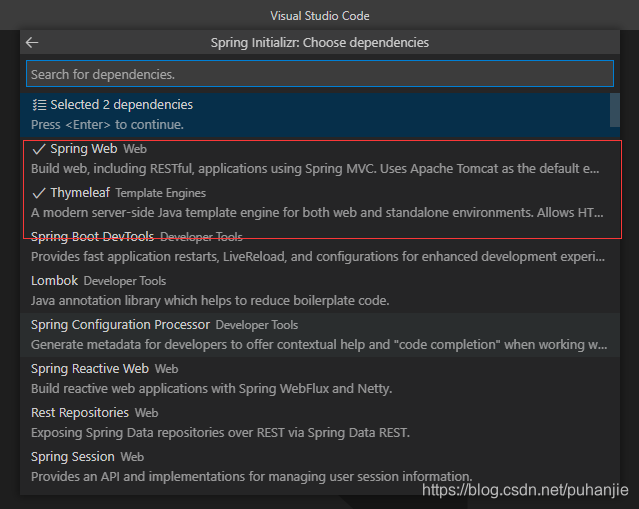The image size is (639, 509).
Task: Go back with the left arrow icon
Action: pos(32,42)
